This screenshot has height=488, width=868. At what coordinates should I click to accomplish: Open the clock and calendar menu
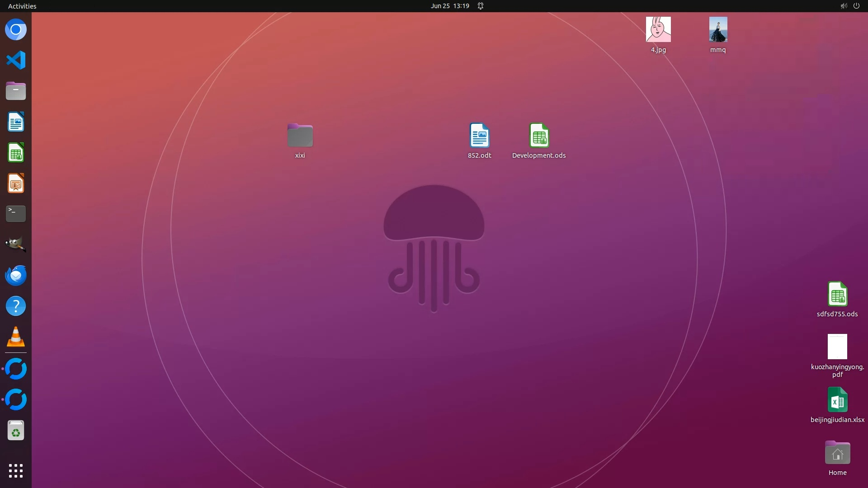(450, 6)
